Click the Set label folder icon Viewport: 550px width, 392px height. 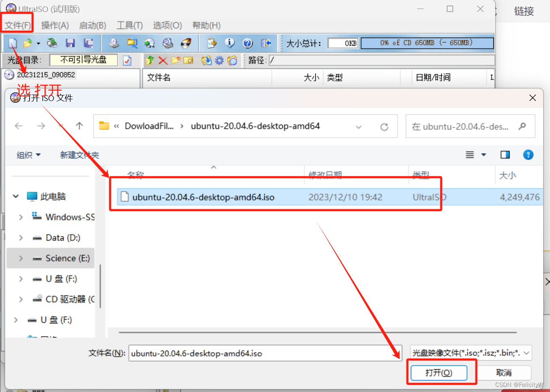coord(232,60)
